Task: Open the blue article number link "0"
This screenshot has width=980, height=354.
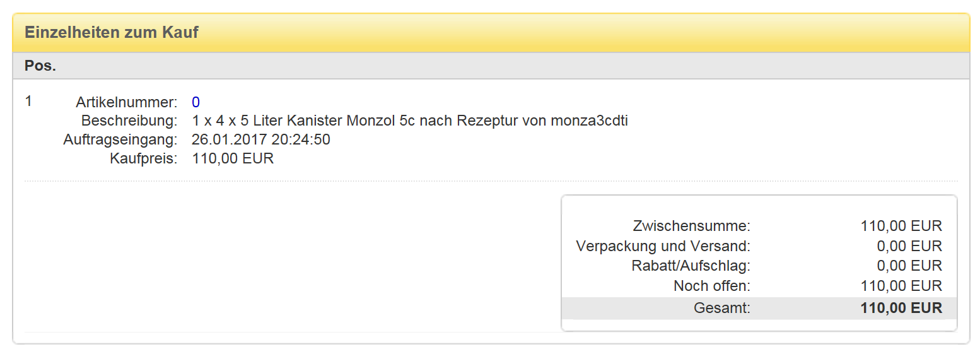Action: pyautogui.click(x=195, y=102)
